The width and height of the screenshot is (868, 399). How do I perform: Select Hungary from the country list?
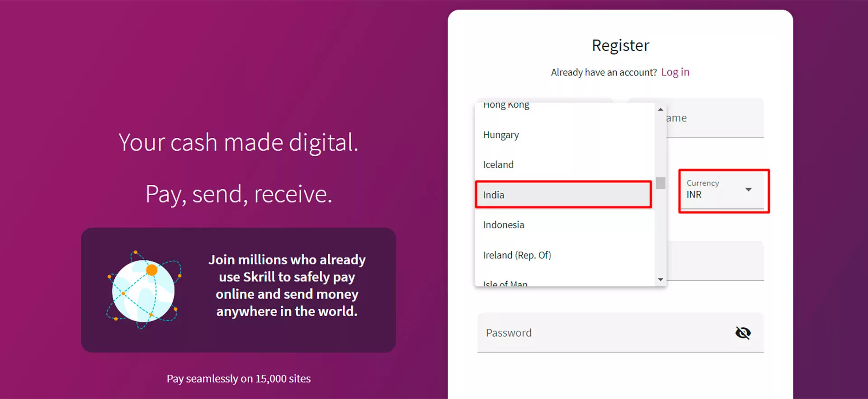pyautogui.click(x=501, y=135)
